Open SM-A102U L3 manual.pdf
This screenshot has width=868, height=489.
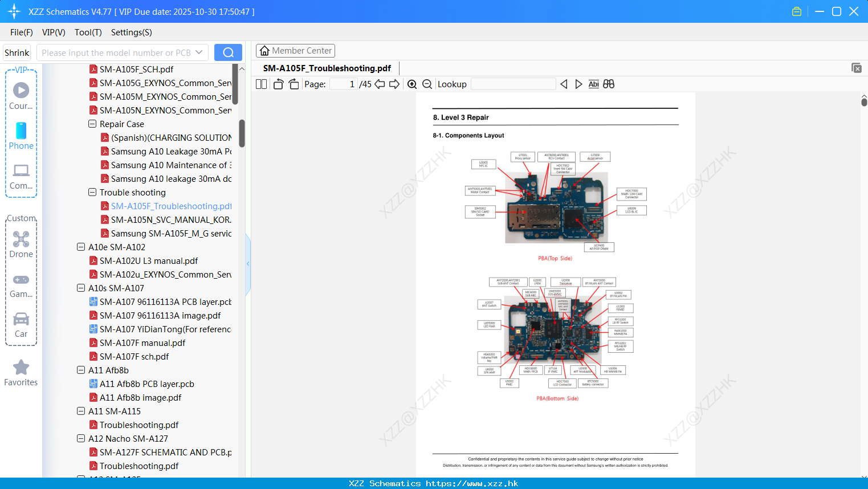pos(144,261)
